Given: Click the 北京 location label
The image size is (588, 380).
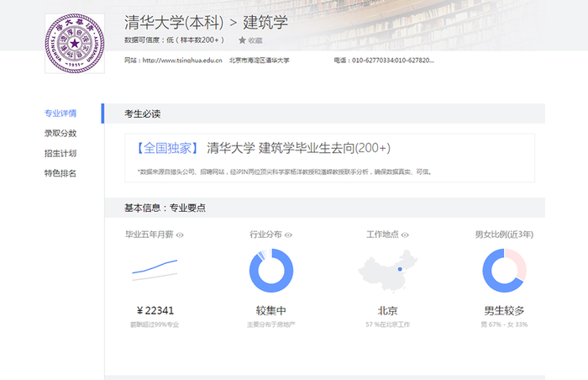Looking at the screenshot, I should coord(388,311).
